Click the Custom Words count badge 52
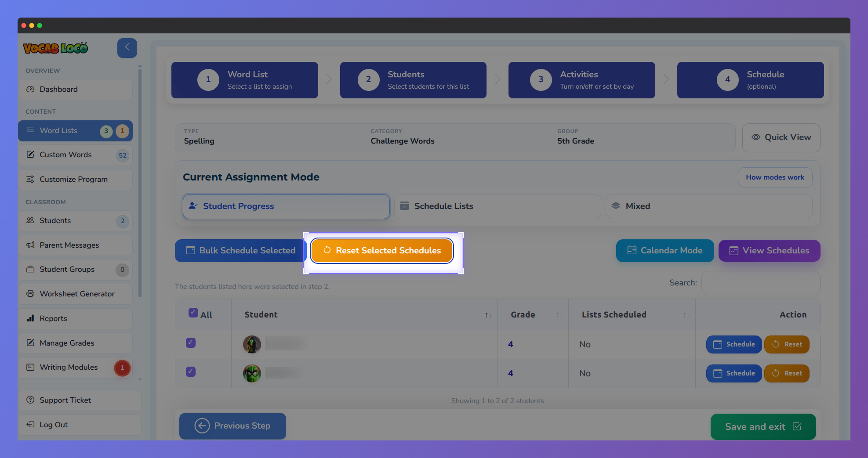Screen dimensions: 868x458 coord(123,155)
